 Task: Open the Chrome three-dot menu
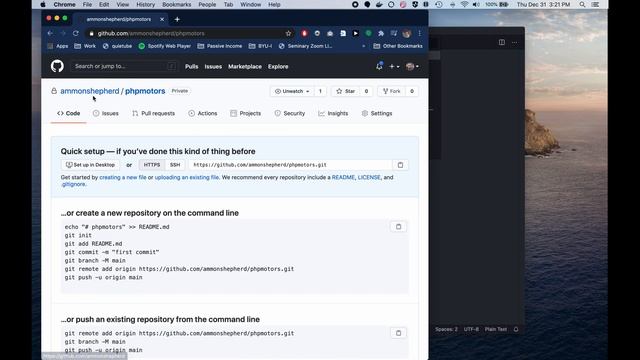tap(419, 33)
